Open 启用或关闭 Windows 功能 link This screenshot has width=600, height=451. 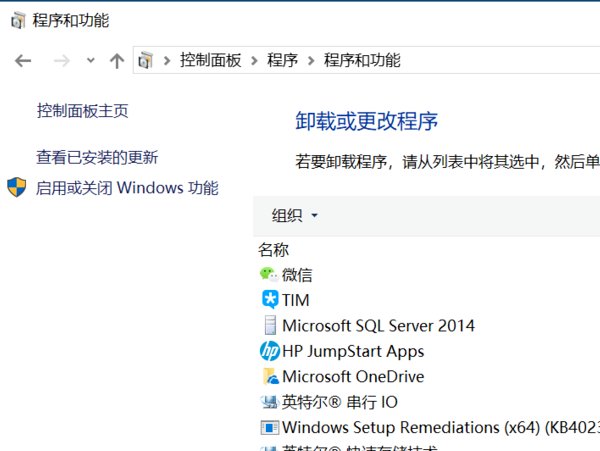127,188
